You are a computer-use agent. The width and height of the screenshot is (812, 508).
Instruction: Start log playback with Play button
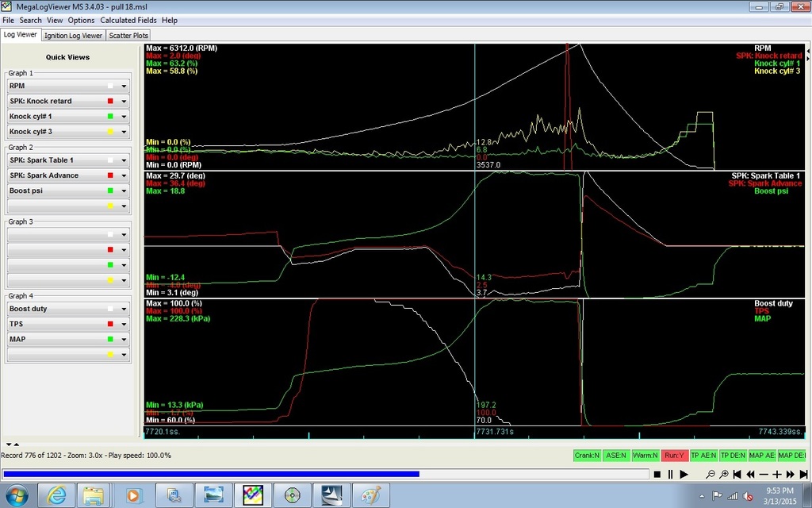click(684, 475)
